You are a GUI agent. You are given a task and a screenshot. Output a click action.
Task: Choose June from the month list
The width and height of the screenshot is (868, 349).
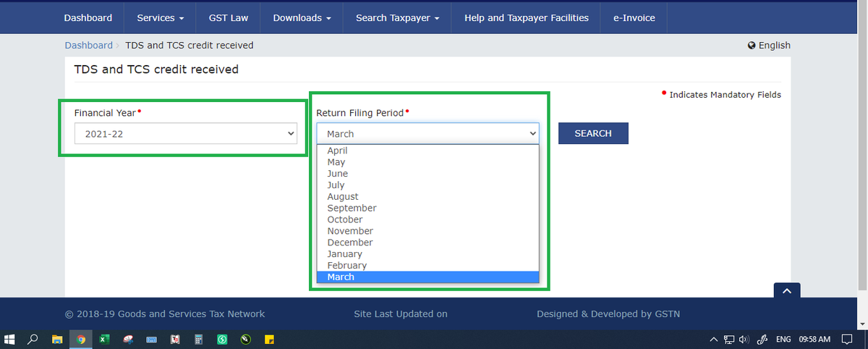click(428, 174)
